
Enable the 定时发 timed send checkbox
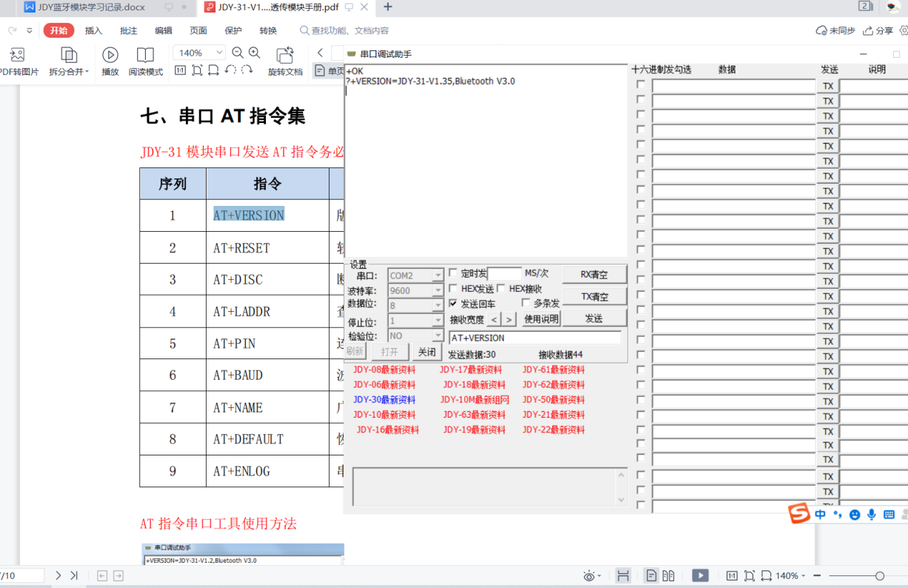coord(453,273)
